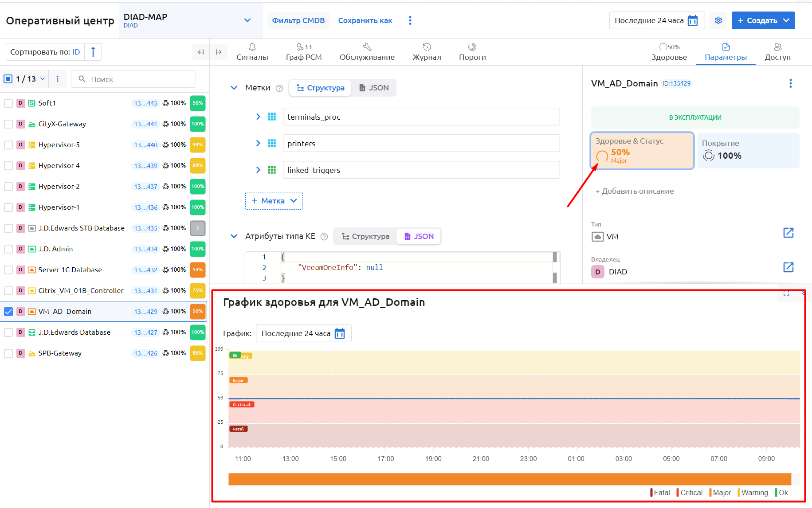Viewport: 812px width, 508px height.
Task: Open calendar icon in graph period selector
Action: tap(340, 333)
